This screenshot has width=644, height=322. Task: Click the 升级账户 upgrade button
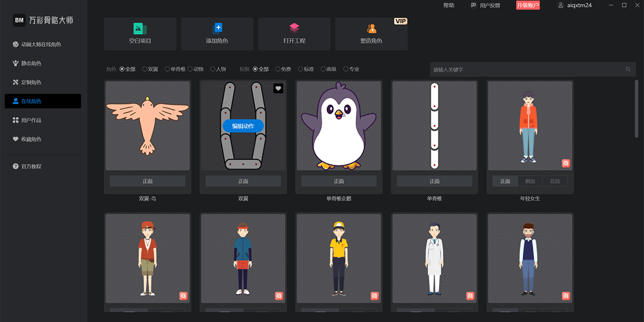(x=528, y=5)
